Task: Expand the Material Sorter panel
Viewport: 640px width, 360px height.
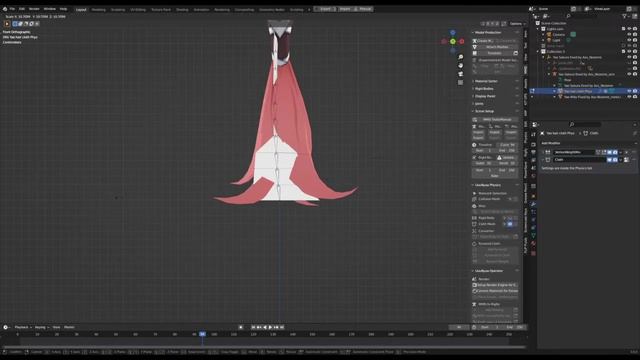Action: [x=486, y=81]
